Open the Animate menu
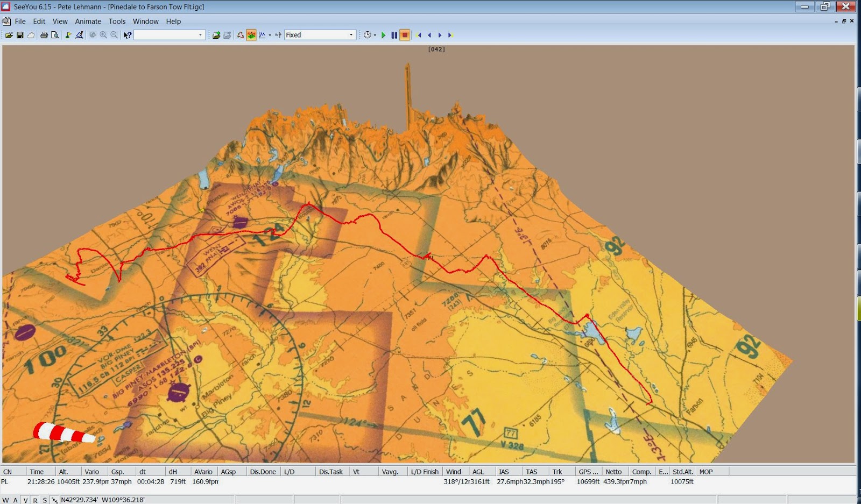This screenshot has height=504, width=861. click(x=88, y=22)
